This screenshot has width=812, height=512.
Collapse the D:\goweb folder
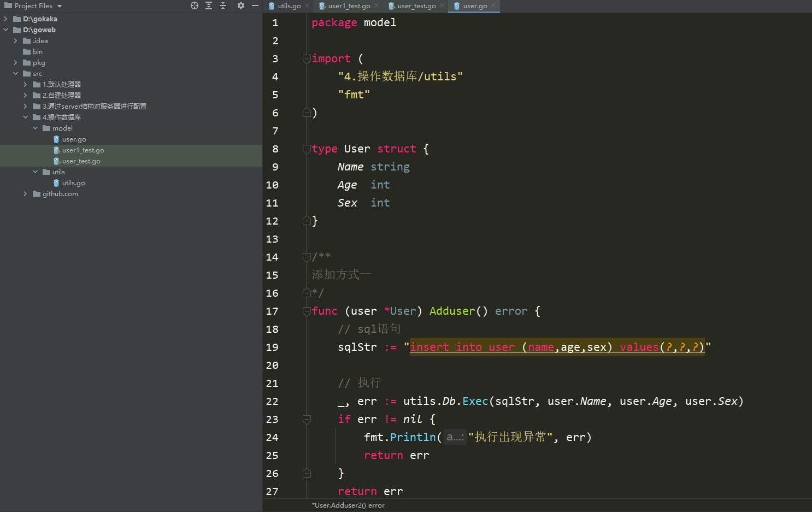[x=5, y=30]
